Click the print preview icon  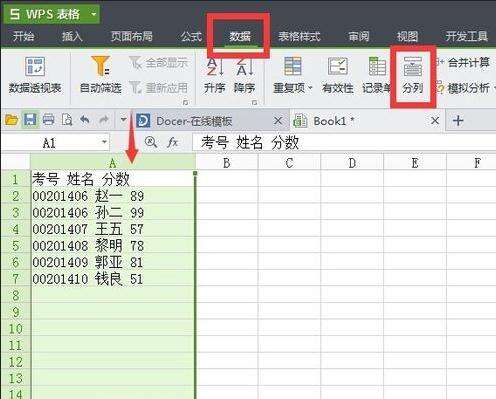coord(67,120)
